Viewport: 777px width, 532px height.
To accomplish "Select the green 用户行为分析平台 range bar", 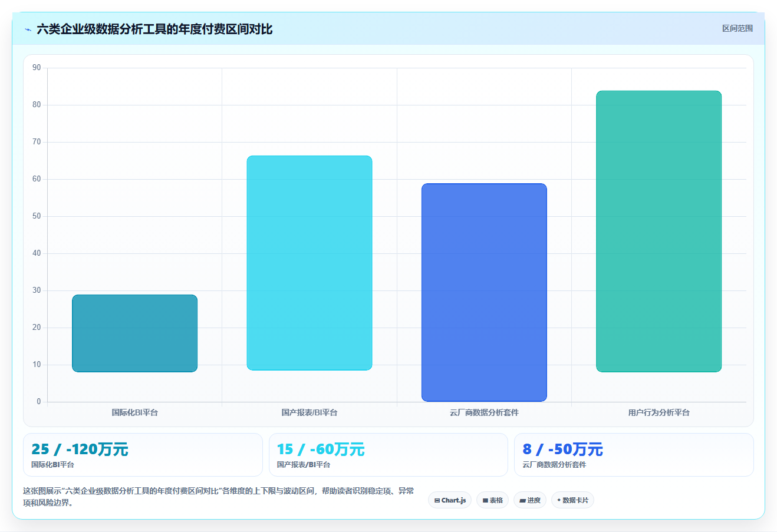I will click(x=659, y=232).
